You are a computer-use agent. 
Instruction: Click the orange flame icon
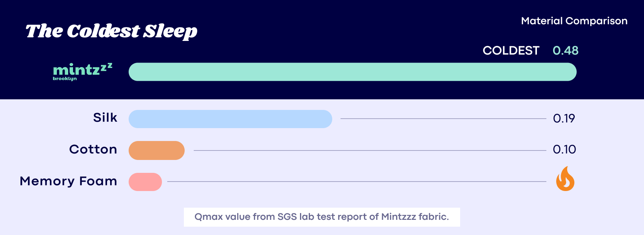[x=565, y=179]
